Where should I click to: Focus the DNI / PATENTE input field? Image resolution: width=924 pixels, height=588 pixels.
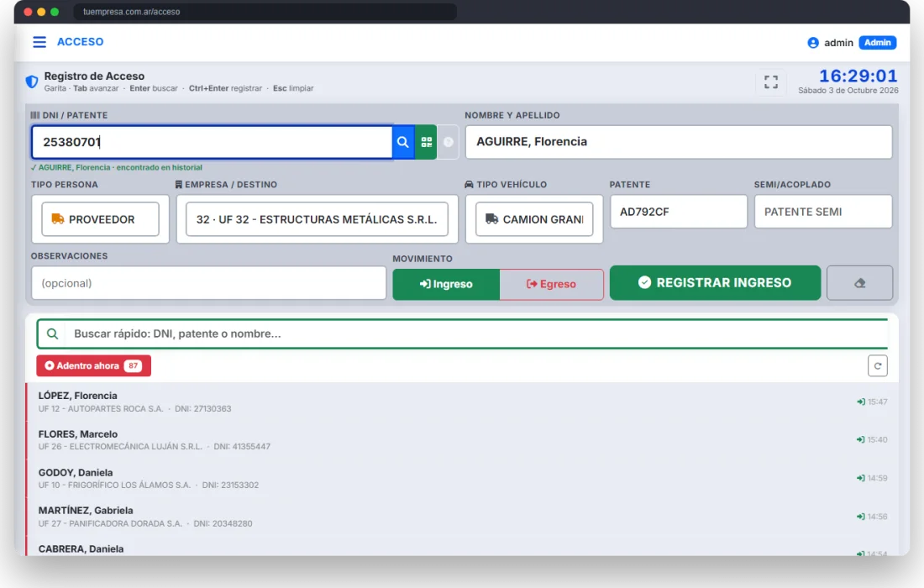coord(213,142)
